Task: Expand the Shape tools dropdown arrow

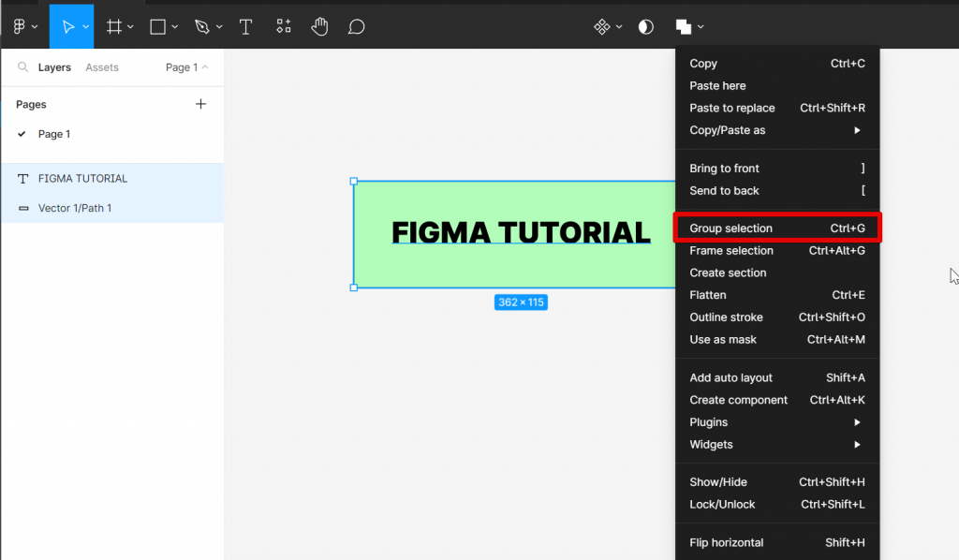Action: click(x=173, y=26)
